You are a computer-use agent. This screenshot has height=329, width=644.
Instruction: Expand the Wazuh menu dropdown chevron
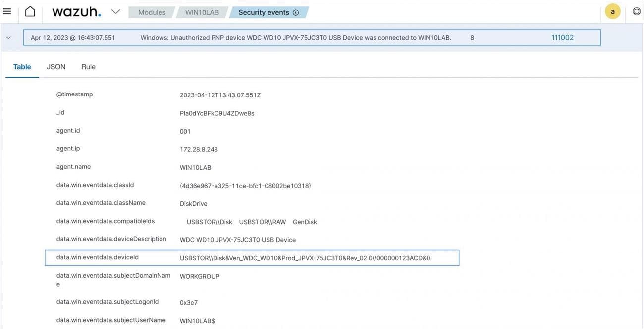[x=115, y=11]
